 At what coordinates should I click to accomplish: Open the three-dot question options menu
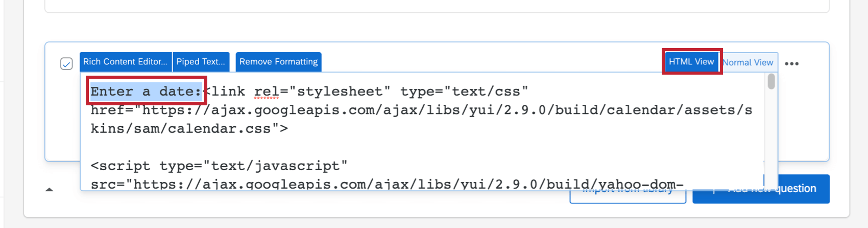click(791, 64)
